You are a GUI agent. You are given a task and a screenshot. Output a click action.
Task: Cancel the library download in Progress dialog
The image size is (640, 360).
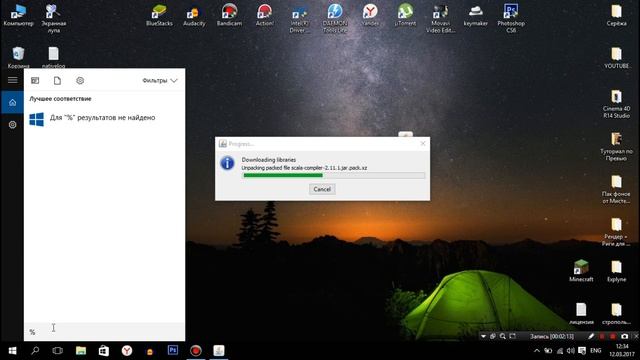click(322, 189)
